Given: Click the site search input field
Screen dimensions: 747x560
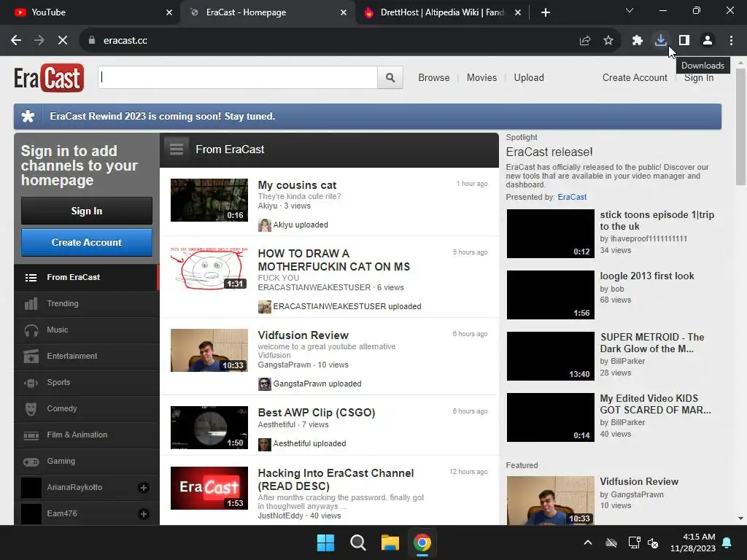Looking at the screenshot, I should (238, 77).
